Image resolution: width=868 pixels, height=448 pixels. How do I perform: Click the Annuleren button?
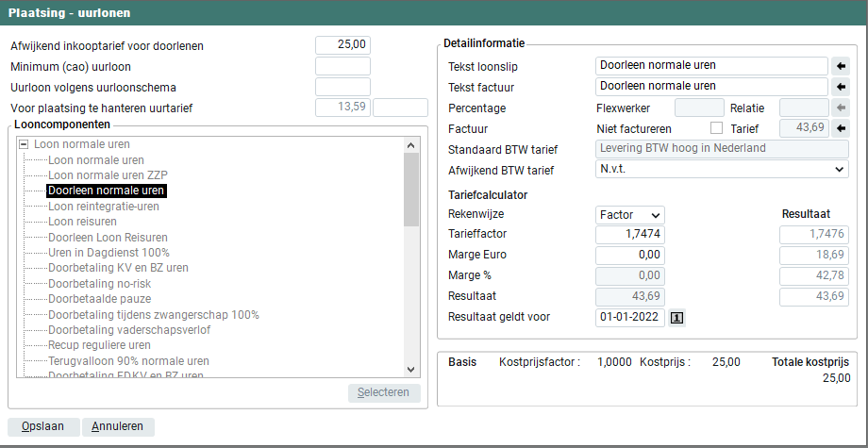point(118,426)
